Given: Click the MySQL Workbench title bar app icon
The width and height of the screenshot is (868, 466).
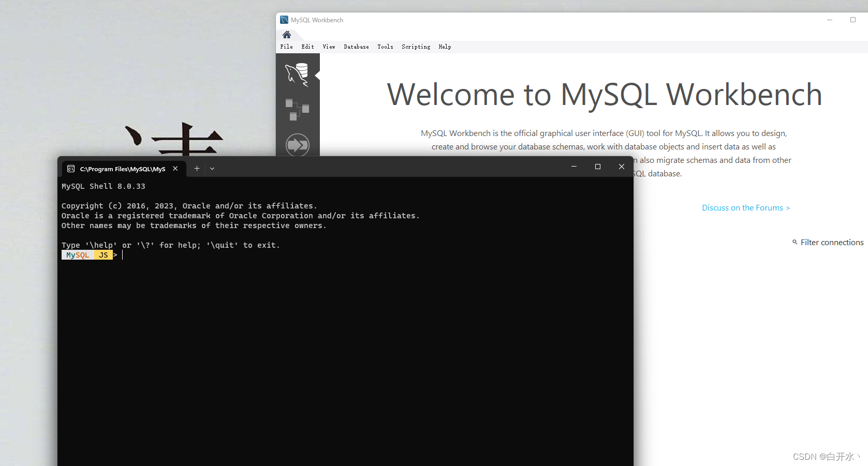Looking at the screenshot, I should (284, 20).
